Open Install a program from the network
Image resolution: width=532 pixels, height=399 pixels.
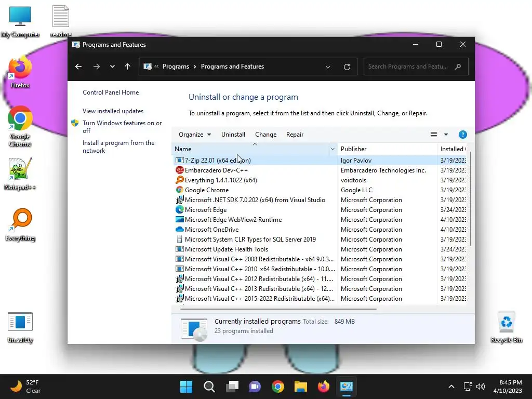click(118, 147)
